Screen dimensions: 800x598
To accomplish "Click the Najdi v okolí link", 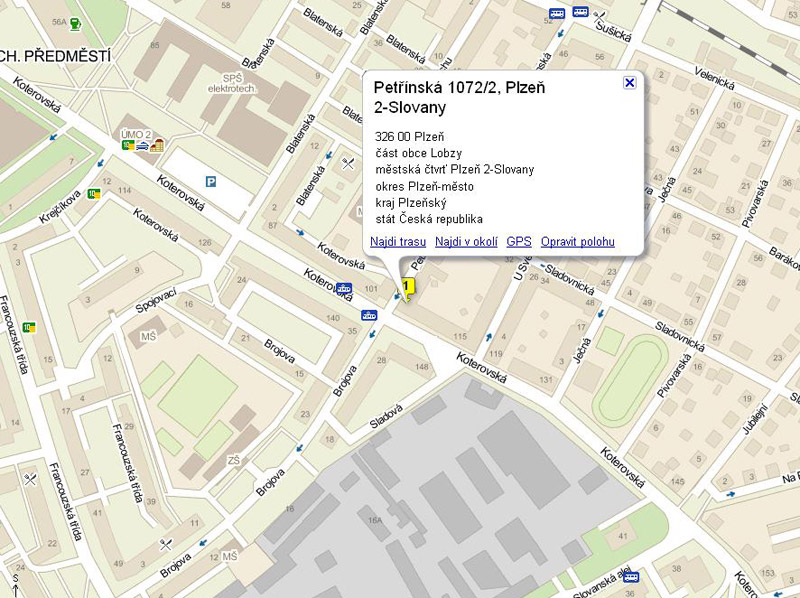I will pyautogui.click(x=466, y=242).
